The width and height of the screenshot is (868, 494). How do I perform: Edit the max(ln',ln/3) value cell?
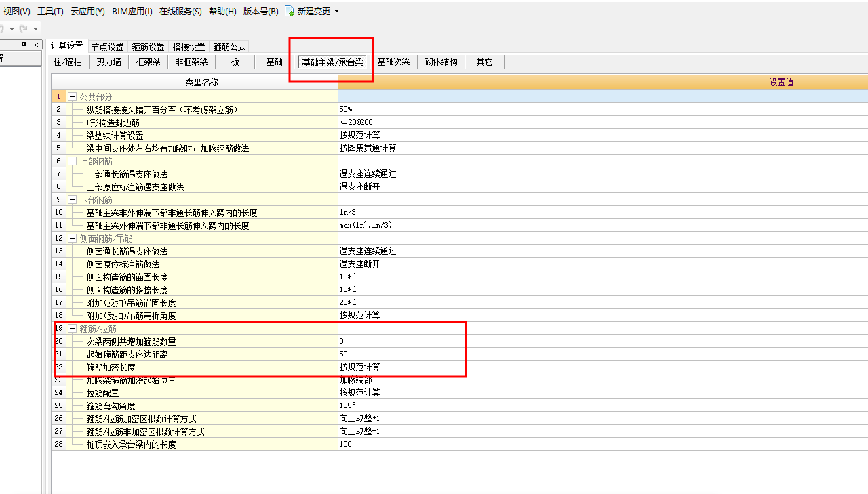[603, 225]
